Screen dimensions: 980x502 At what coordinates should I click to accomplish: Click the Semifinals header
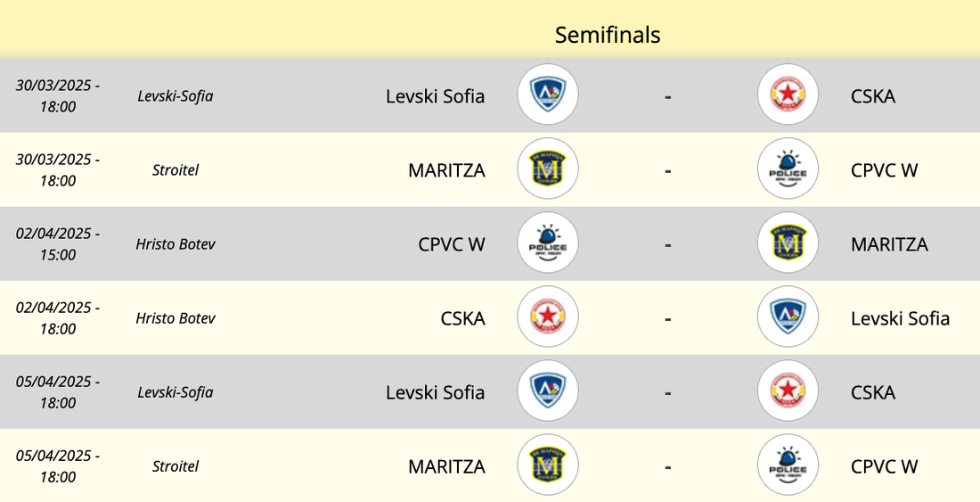click(x=608, y=35)
